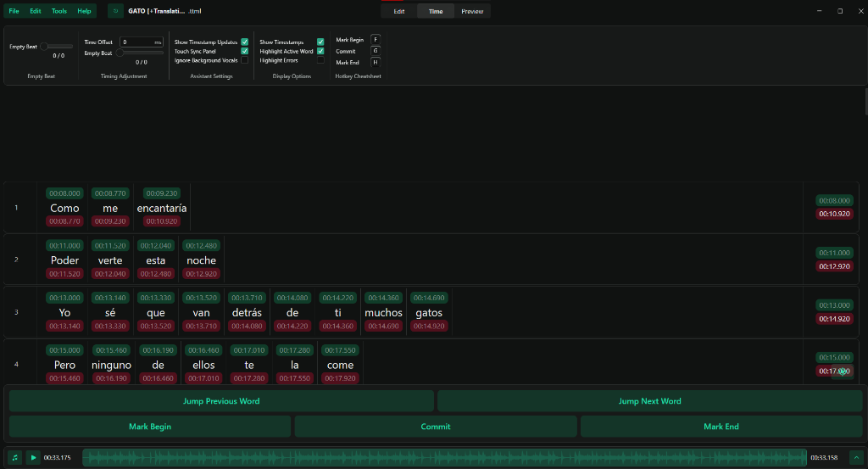Image resolution: width=868 pixels, height=469 pixels.
Task: Click the 00:12.480 end timestamp below 'esta'
Action: [x=156, y=274]
